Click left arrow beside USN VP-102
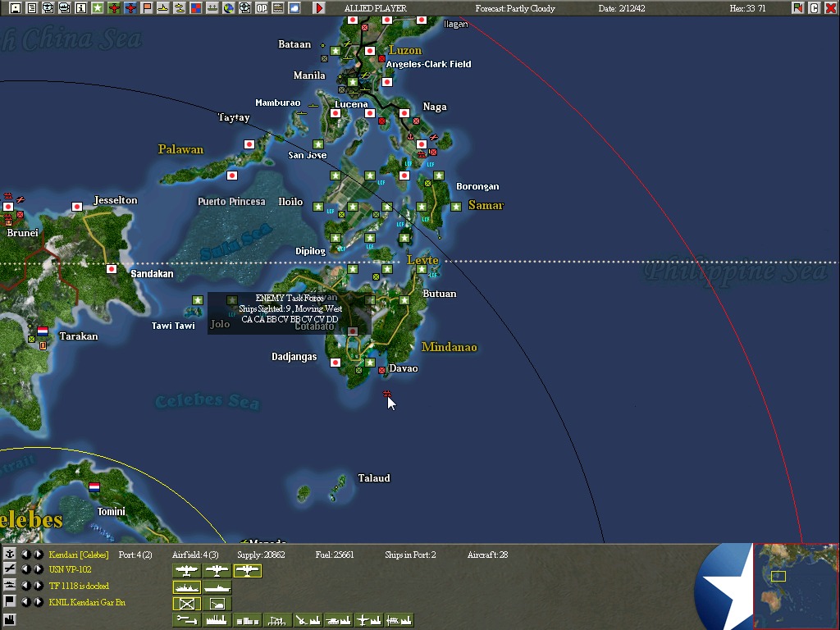Viewport: 840px width, 630px height. click(x=25, y=569)
